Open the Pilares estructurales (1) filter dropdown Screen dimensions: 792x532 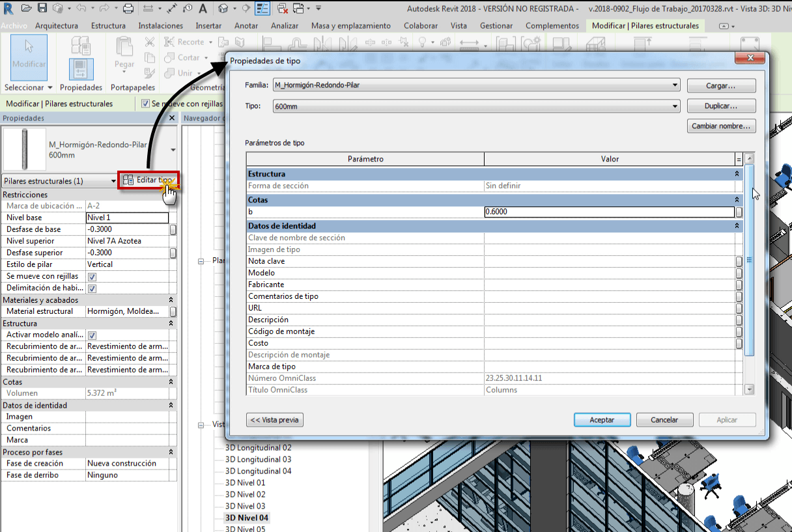point(113,181)
